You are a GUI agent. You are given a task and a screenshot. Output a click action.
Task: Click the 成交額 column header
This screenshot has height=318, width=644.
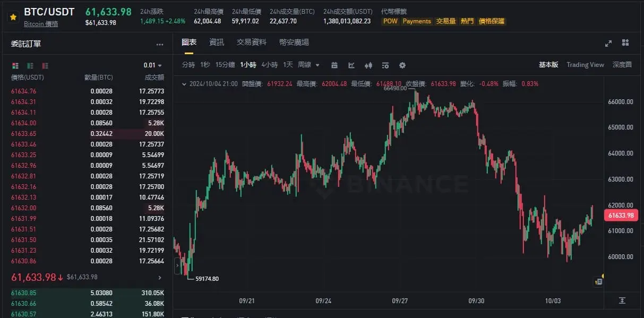point(154,78)
